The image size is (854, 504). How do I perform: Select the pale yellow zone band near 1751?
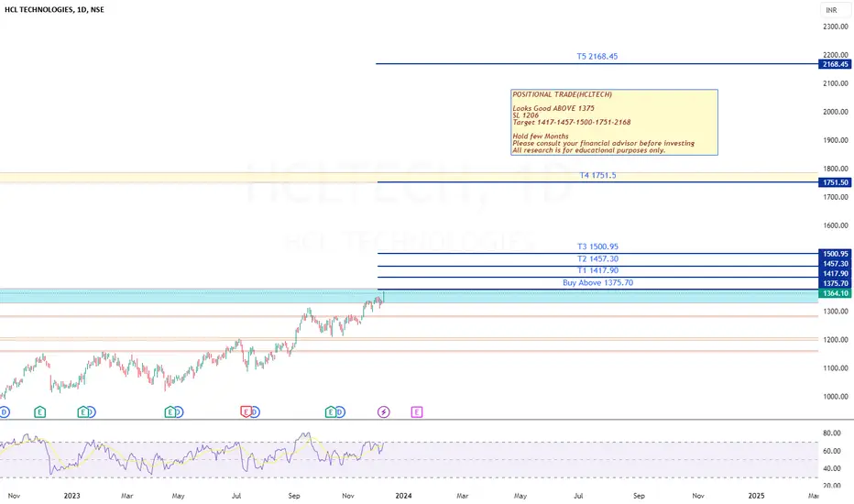tap(409, 177)
